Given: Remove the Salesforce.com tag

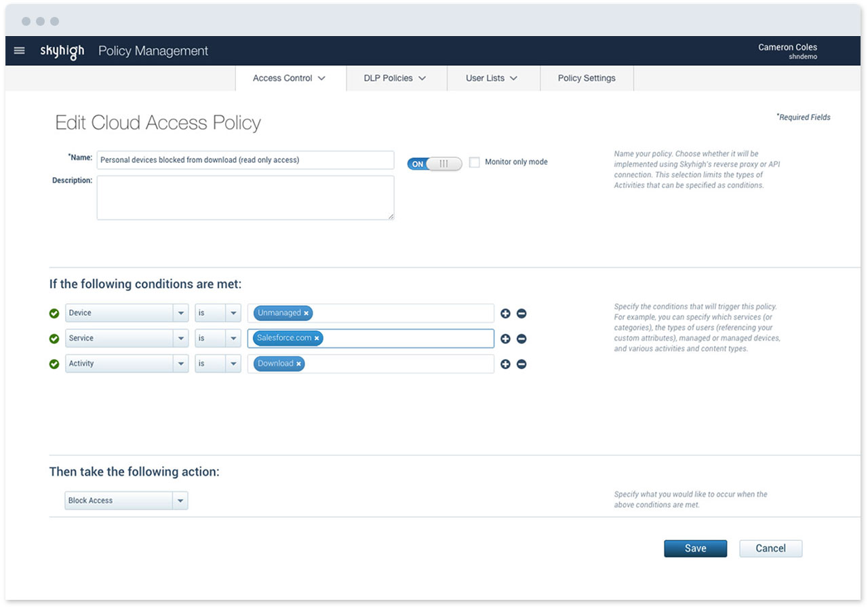Looking at the screenshot, I should 317,339.
